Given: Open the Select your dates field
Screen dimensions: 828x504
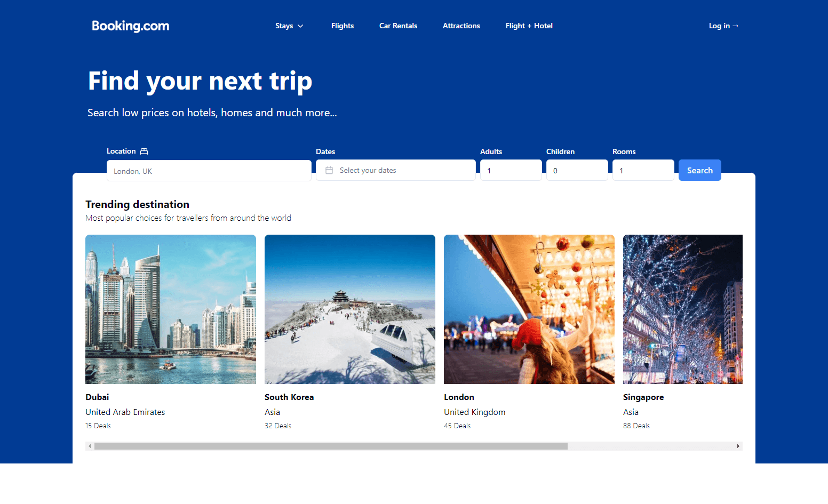Looking at the screenshot, I should click(x=396, y=170).
